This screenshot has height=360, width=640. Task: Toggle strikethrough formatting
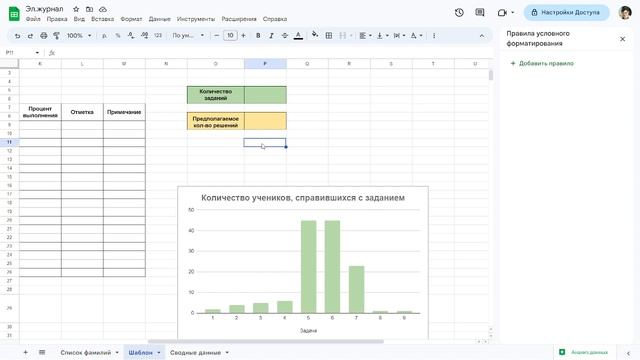point(284,36)
